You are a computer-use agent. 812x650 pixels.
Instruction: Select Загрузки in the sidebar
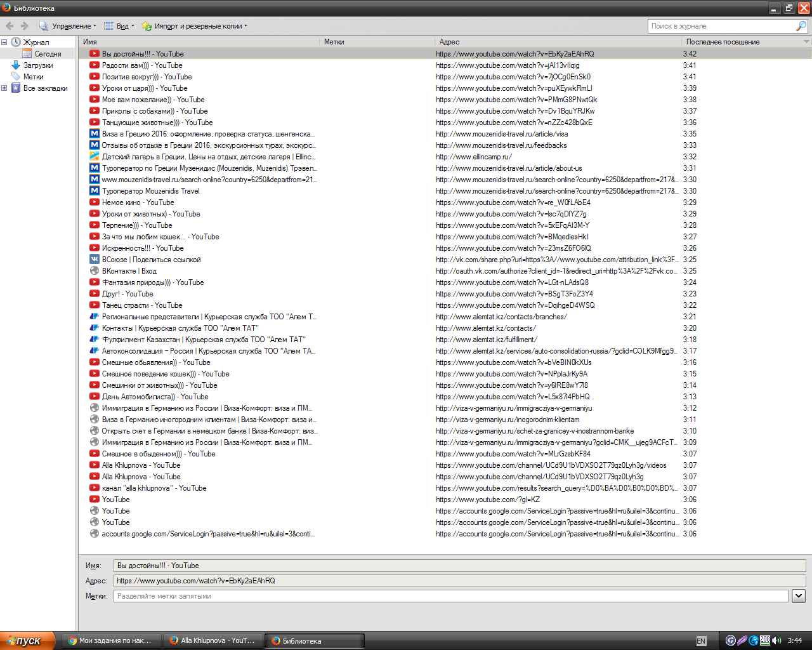pyautogui.click(x=38, y=65)
